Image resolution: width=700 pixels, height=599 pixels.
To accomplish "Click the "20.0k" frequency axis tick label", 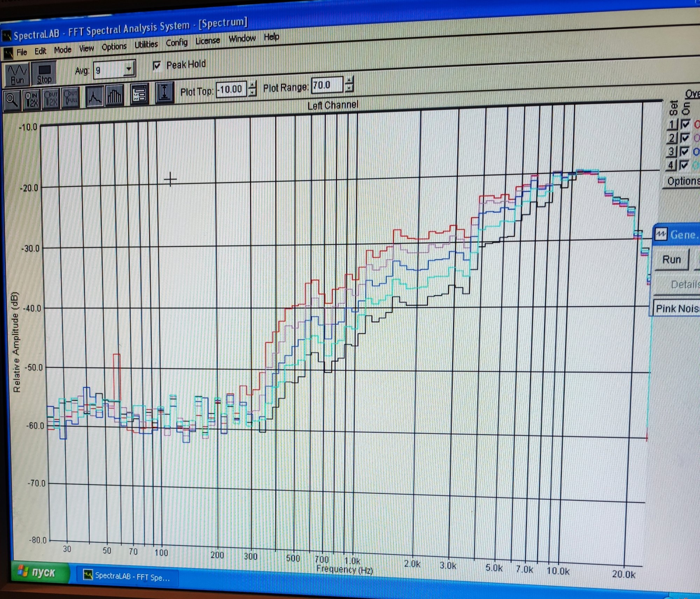I will pyautogui.click(x=624, y=574).
